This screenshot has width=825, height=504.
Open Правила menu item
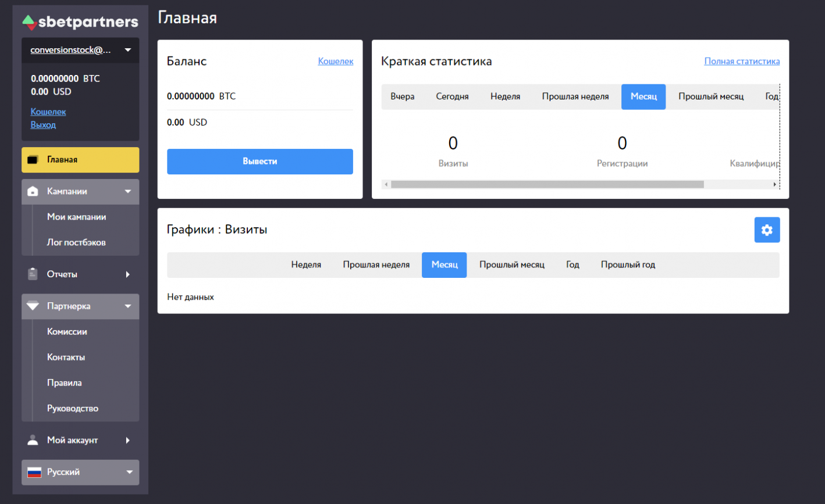(64, 383)
